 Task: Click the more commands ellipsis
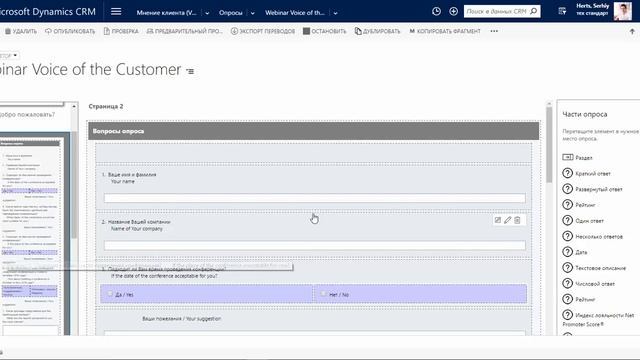pyautogui.click(x=494, y=31)
